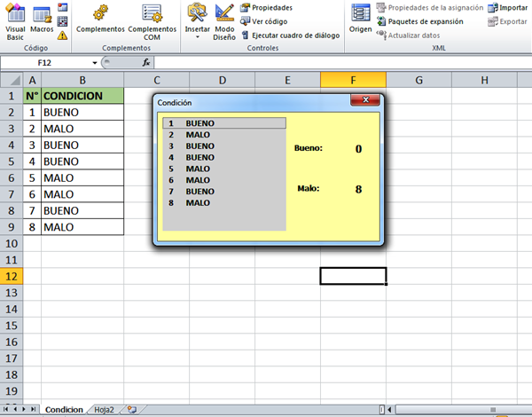The height and width of the screenshot is (417, 532).
Task: Select listbox row 4 BUENO
Action: [224, 158]
